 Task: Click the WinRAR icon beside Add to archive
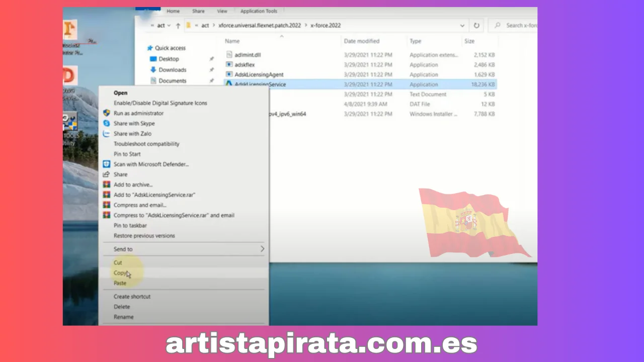point(106,185)
